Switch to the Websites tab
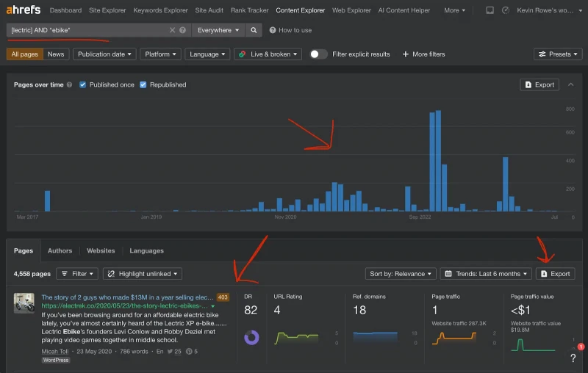Screen dimensions: 588x373 pos(101,250)
